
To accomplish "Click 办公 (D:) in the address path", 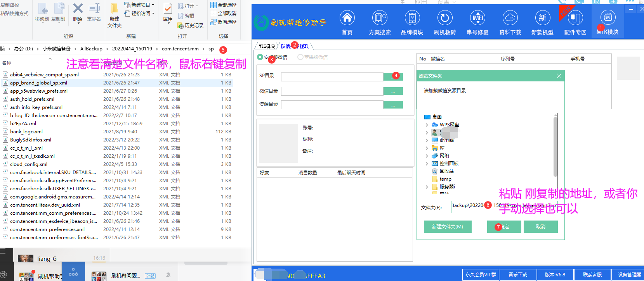I will coord(23,49).
